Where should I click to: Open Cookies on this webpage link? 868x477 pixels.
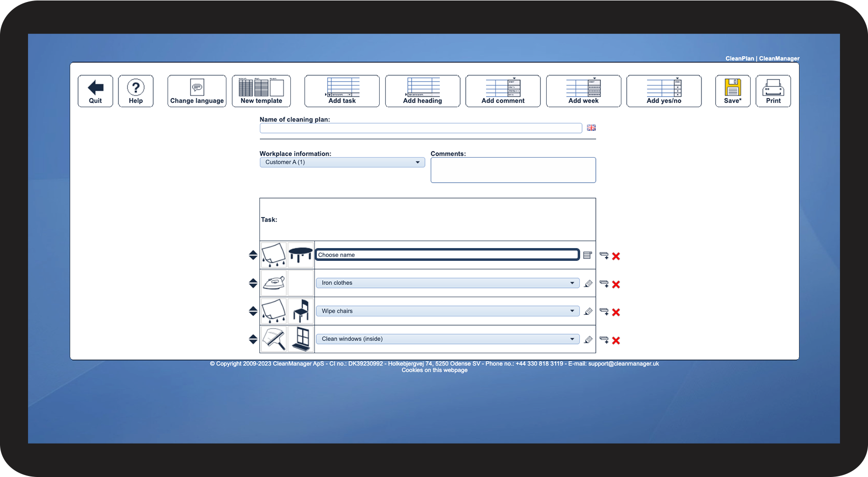pyautogui.click(x=434, y=370)
